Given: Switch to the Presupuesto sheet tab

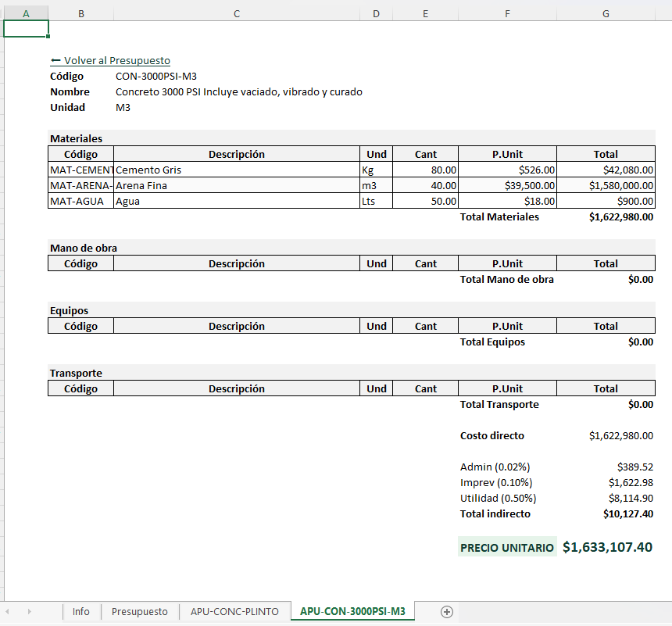Looking at the screenshot, I should 140,611.
